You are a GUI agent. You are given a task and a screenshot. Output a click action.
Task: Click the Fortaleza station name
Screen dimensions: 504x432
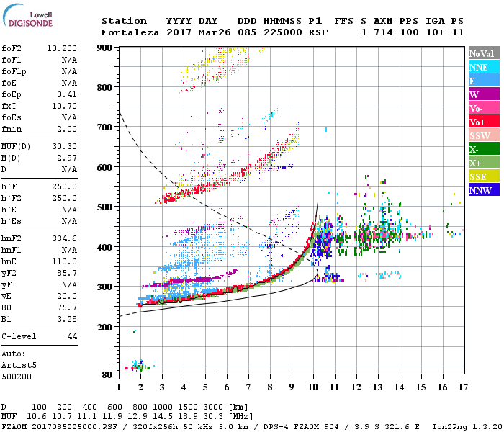[x=130, y=32]
